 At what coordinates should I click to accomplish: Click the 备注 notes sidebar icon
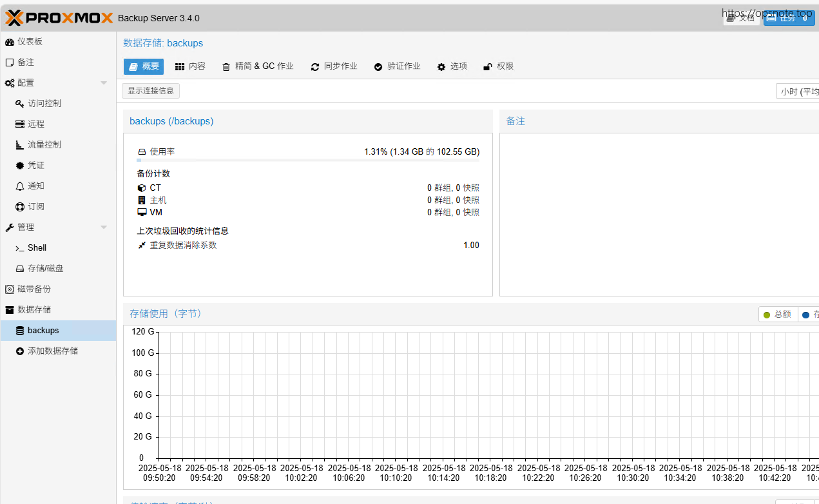point(10,63)
